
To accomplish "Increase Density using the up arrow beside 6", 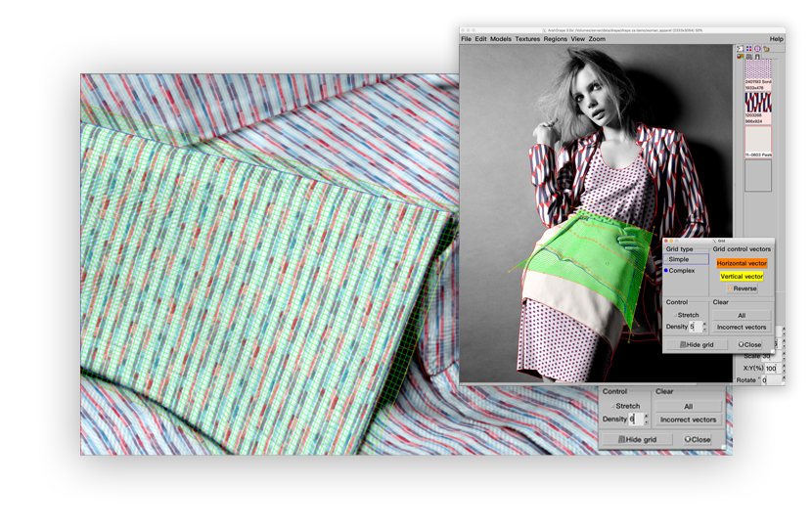I will (x=646, y=417).
